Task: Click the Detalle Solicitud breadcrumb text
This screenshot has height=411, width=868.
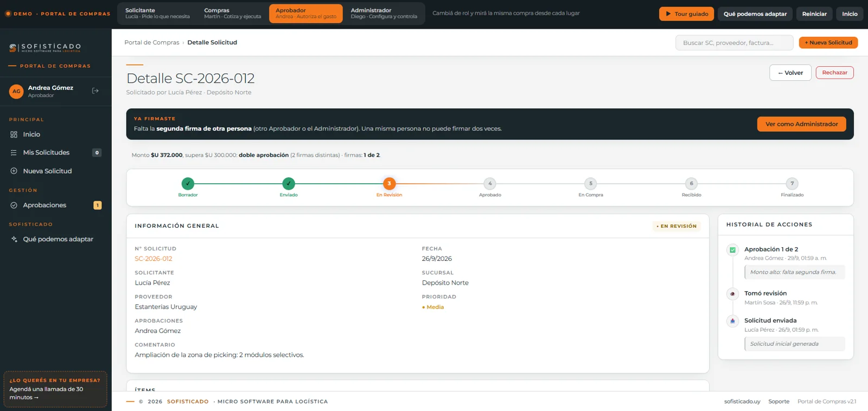Action: coord(212,43)
